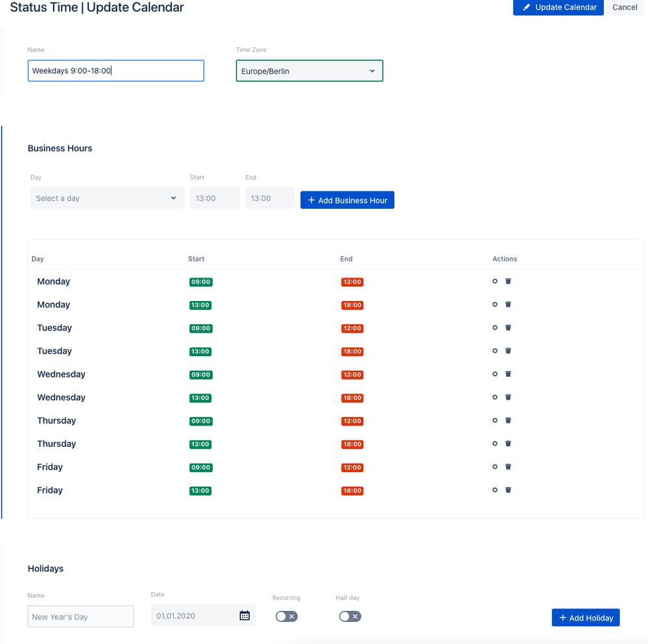The image size is (648, 644).
Task: Click the first Monday row's 09:00 start badge
Action: point(201,281)
